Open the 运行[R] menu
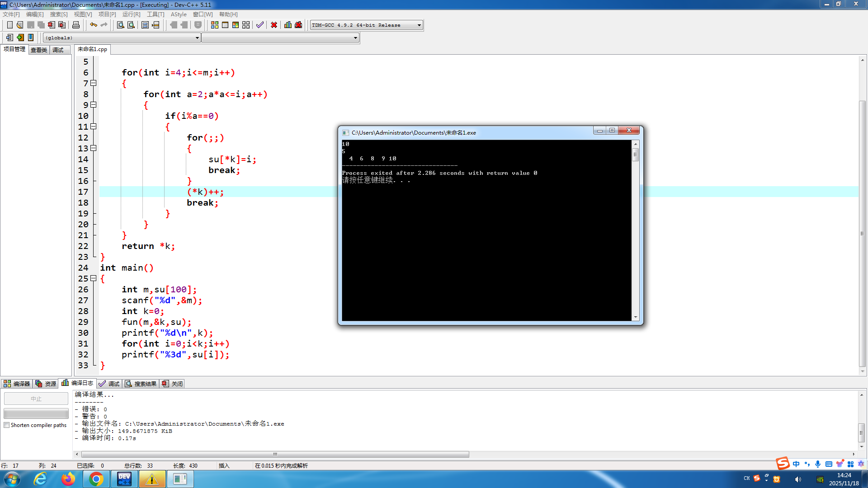Screen dimensions: 868x488 tap(131, 14)
